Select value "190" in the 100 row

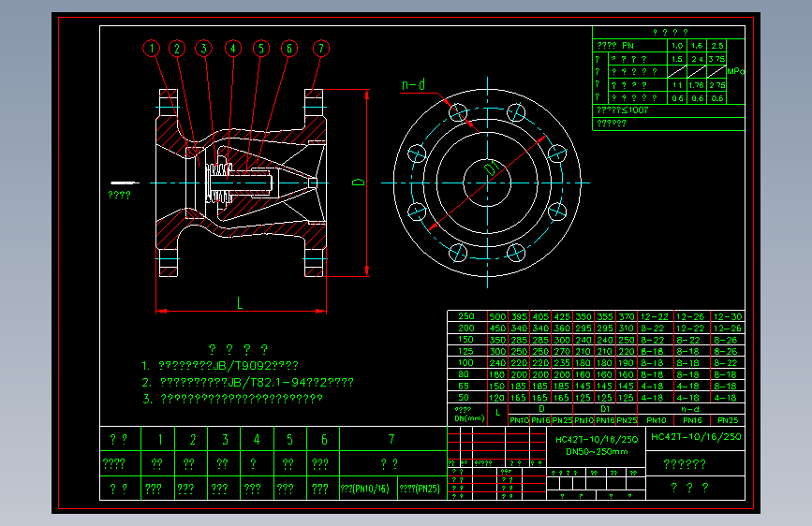[x=626, y=363]
